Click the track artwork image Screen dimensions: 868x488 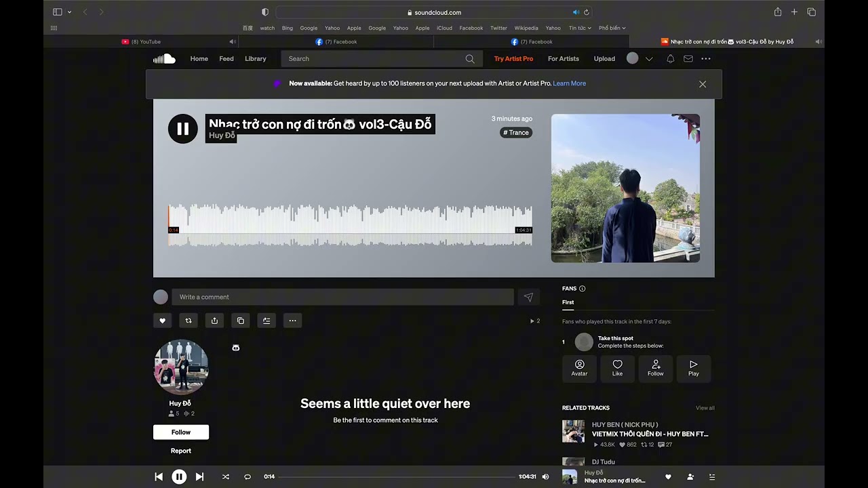point(625,188)
